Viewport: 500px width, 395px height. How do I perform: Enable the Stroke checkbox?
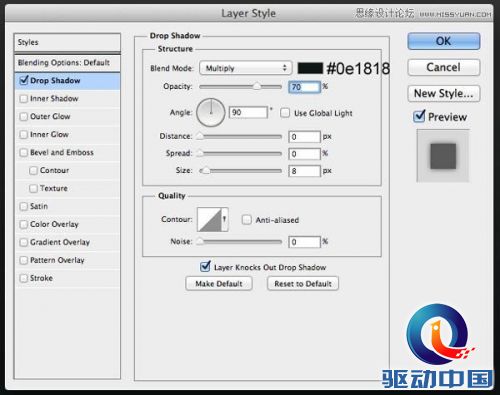click(24, 278)
